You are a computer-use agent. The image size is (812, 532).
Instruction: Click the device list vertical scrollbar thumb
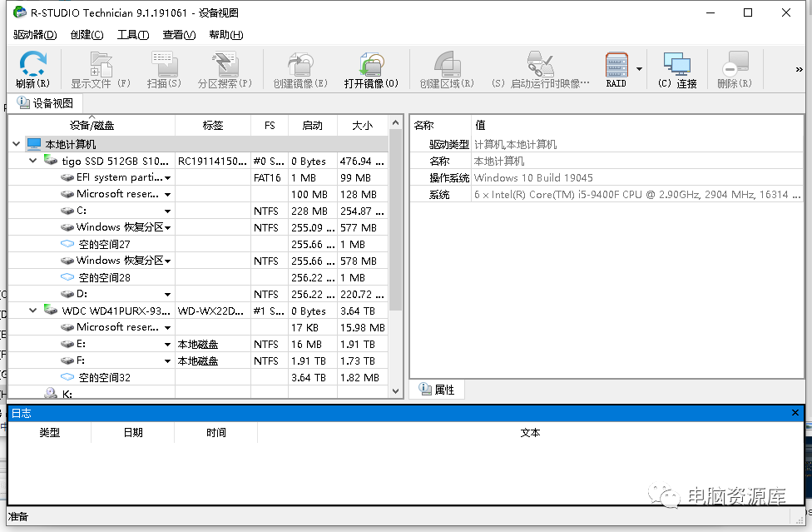[x=396, y=220]
